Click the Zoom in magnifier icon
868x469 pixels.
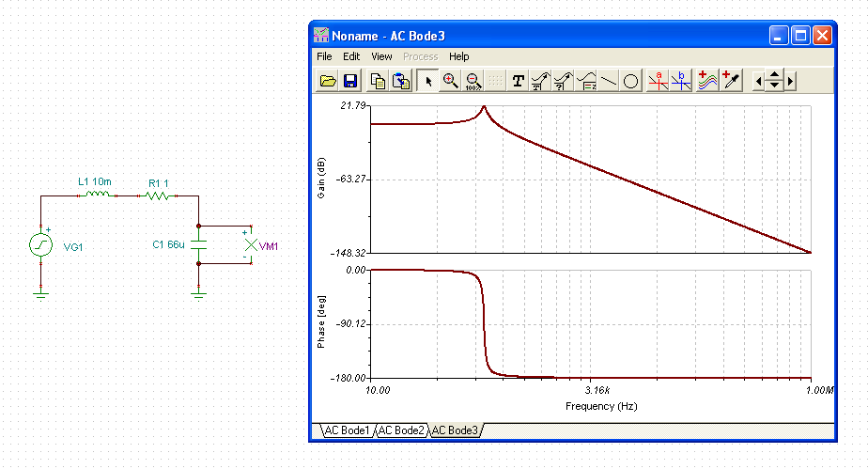tap(451, 82)
